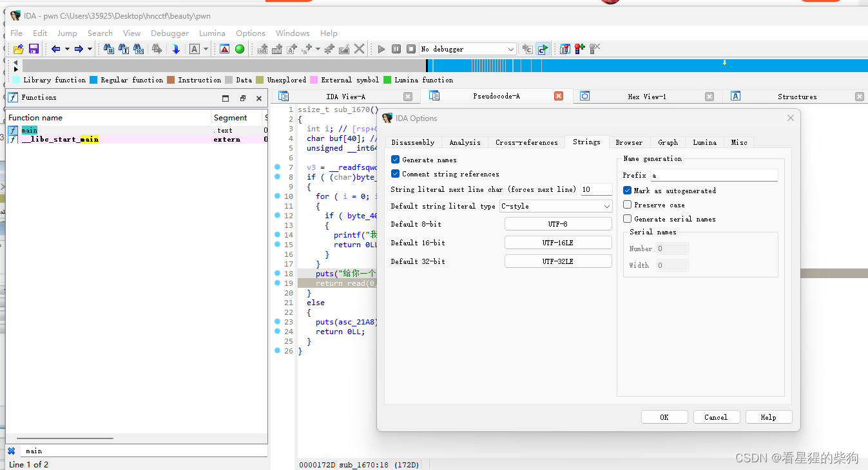Click the Default 32-bit UTF-32LE button
Image resolution: width=868 pixels, height=470 pixels.
click(x=558, y=261)
